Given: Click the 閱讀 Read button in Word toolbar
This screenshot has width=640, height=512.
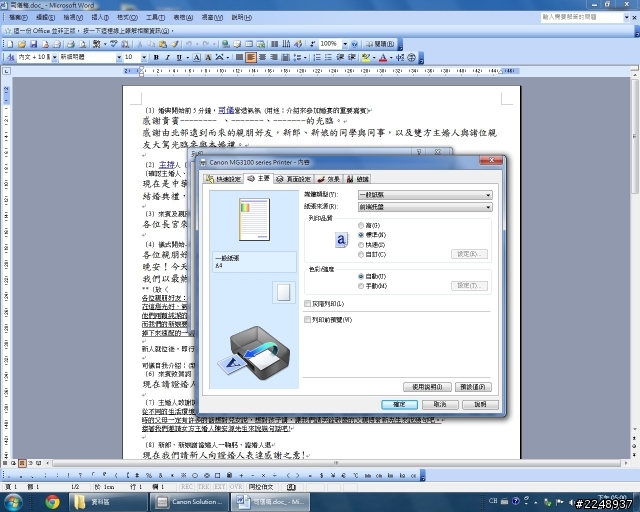Looking at the screenshot, I should click(380, 44).
